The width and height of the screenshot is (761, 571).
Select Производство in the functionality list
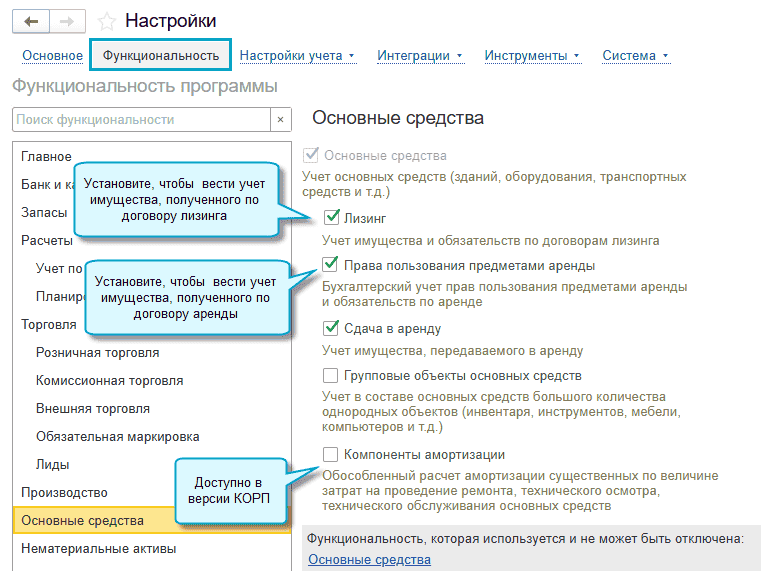point(64,492)
